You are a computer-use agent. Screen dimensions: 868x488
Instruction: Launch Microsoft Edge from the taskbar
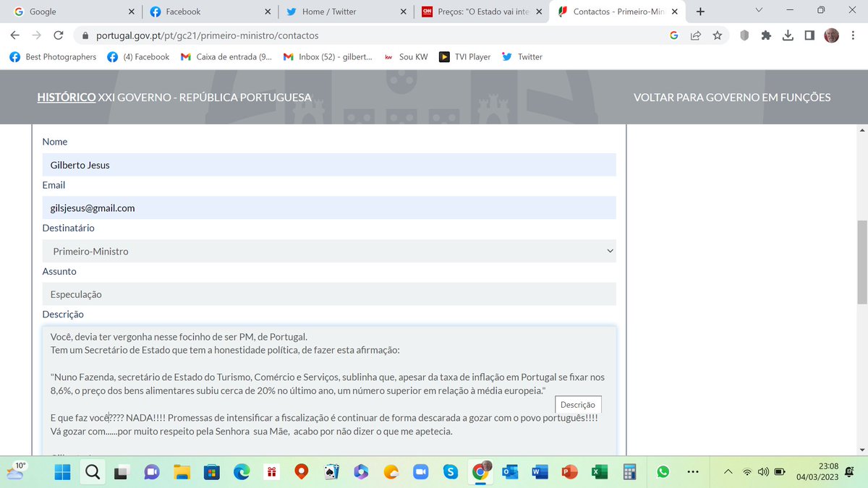click(241, 472)
